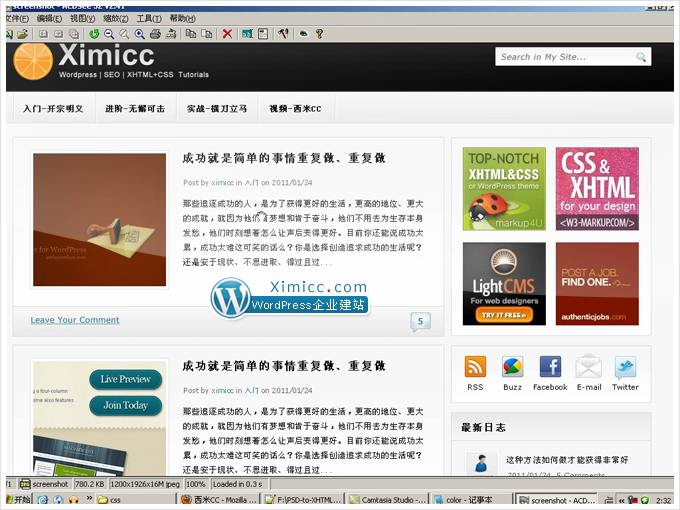Select the 视频-西米CC navigation tab
The width and height of the screenshot is (680, 510).
tap(295, 108)
